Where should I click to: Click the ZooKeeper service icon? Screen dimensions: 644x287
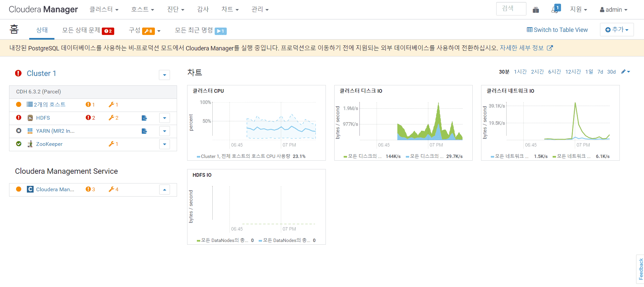[30, 144]
